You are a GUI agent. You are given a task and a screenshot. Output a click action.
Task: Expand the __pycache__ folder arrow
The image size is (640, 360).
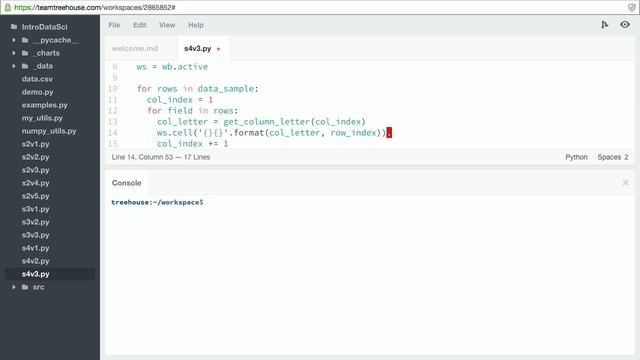(x=14, y=40)
